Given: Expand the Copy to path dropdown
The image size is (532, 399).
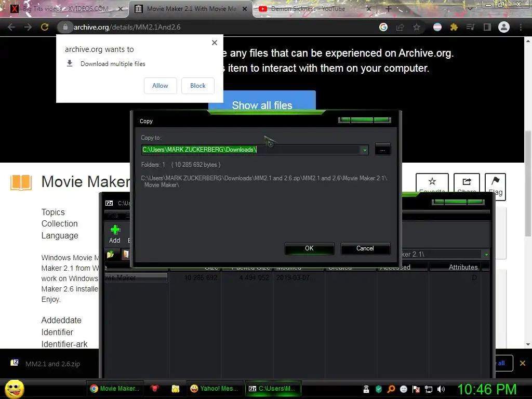Looking at the screenshot, I should [365, 150].
